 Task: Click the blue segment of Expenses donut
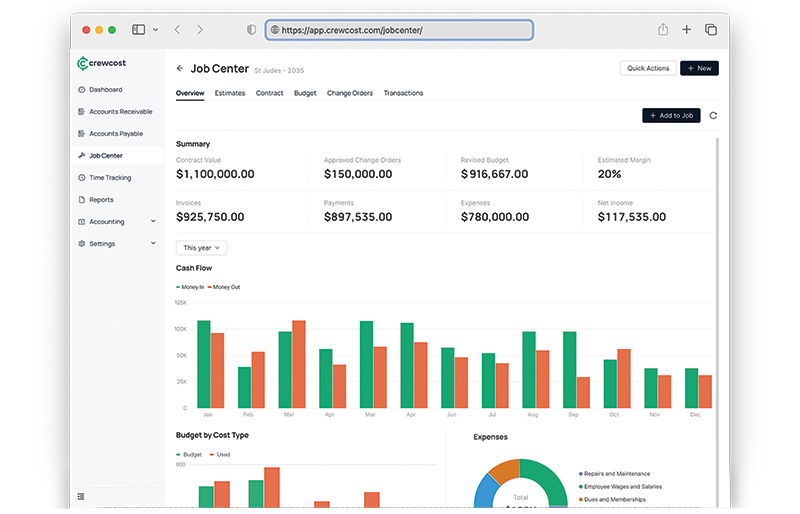click(x=484, y=491)
